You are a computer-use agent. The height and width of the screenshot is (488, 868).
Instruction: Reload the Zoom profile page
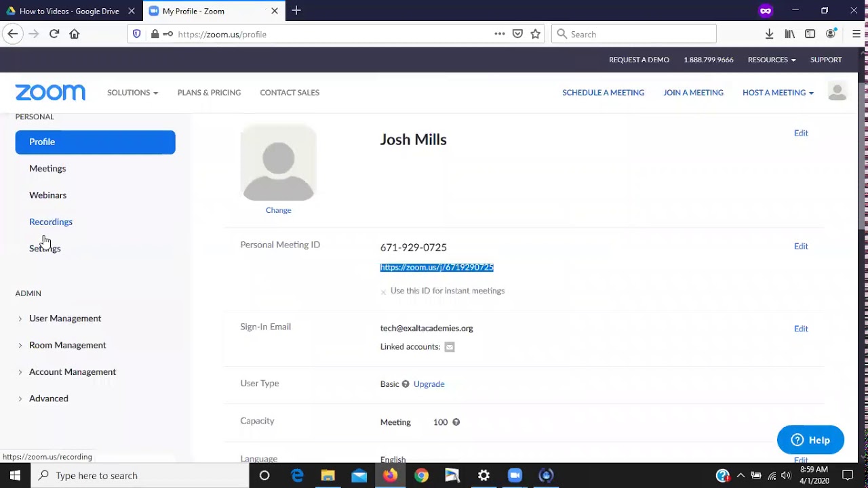tap(54, 34)
